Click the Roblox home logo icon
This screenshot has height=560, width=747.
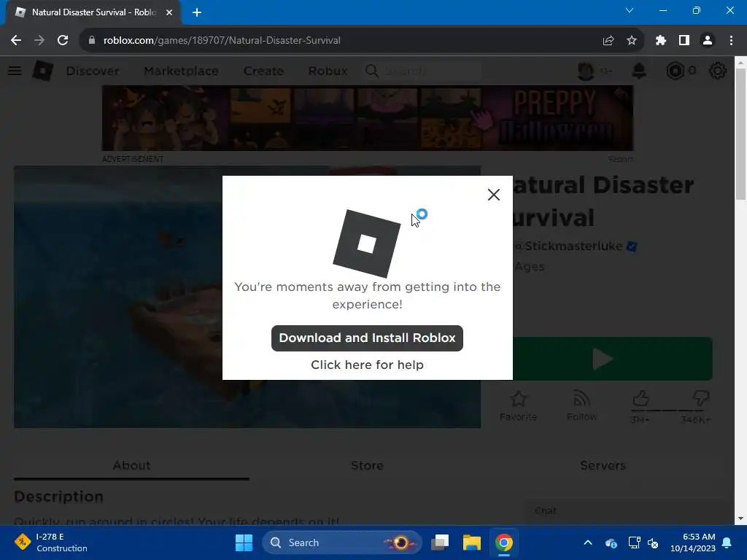[42, 71]
